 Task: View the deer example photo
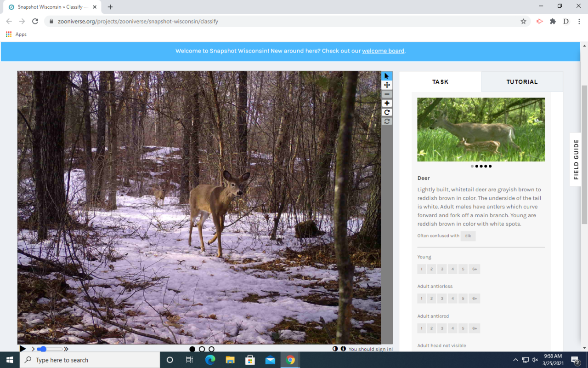click(x=481, y=129)
